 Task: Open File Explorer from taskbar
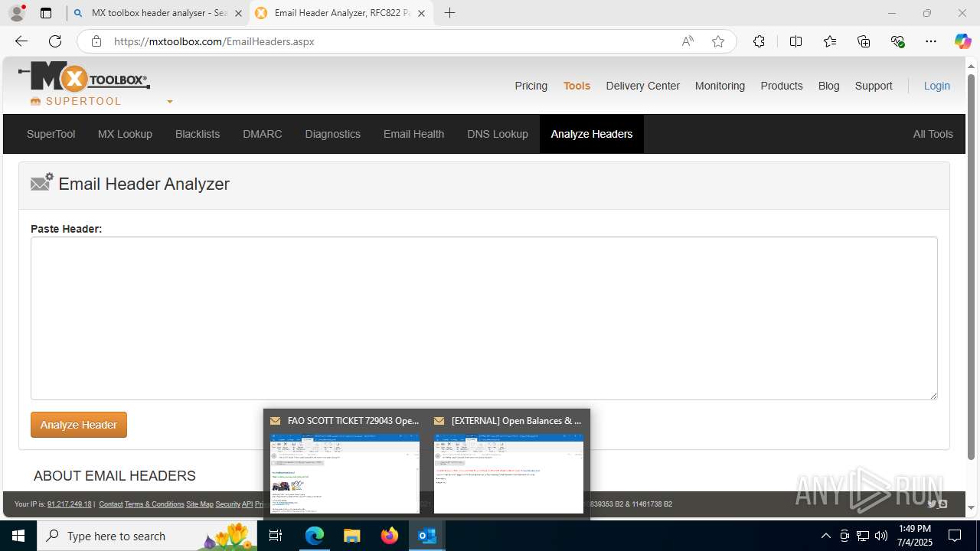tap(352, 536)
